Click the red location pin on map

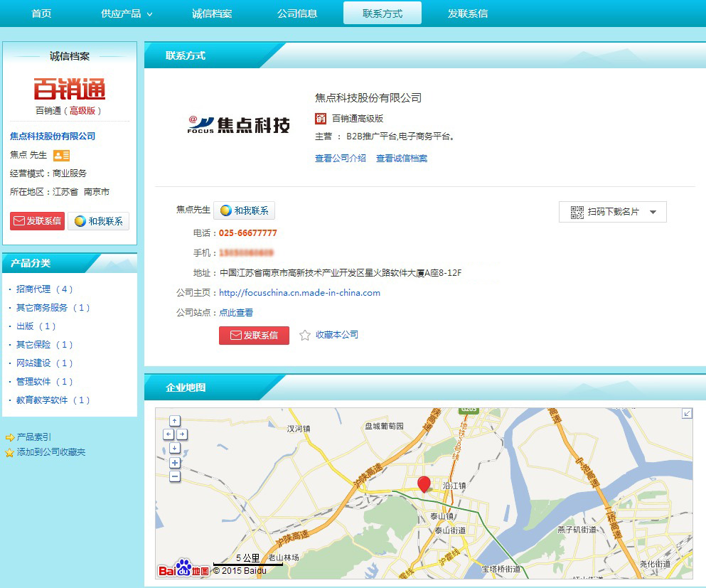[x=424, y=484]
